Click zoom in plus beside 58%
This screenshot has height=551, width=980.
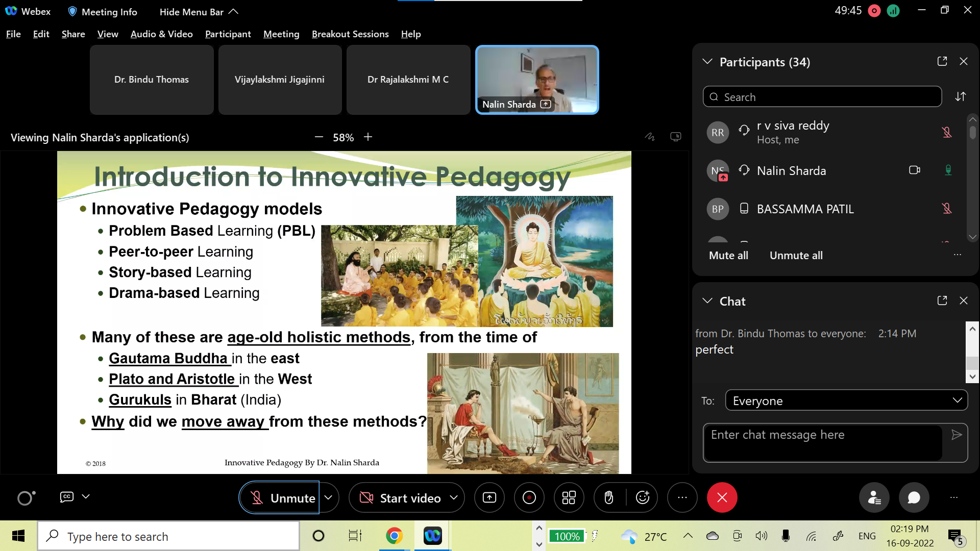[x=368, y=137]
